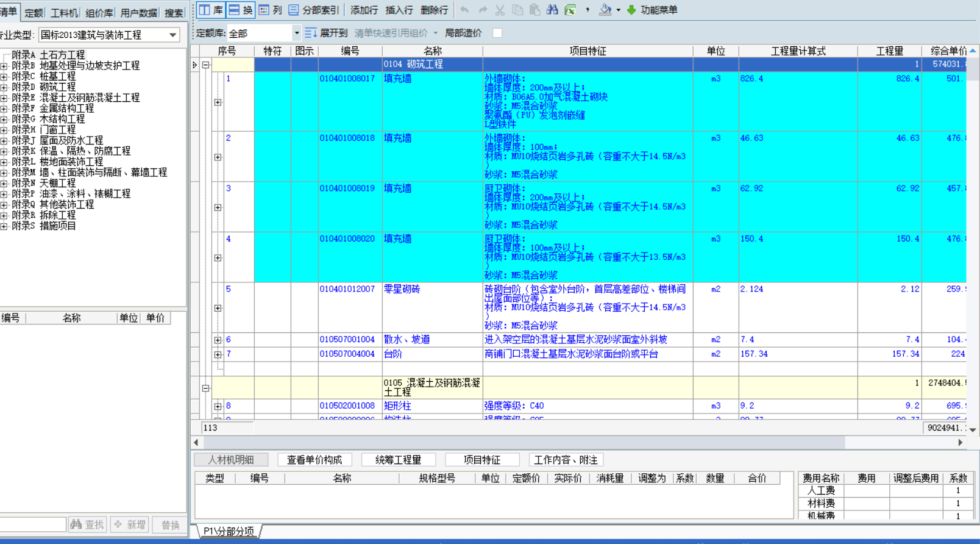Open the fill color dropdown arrow
Screen dimensions: 980x544
point(619,10)
